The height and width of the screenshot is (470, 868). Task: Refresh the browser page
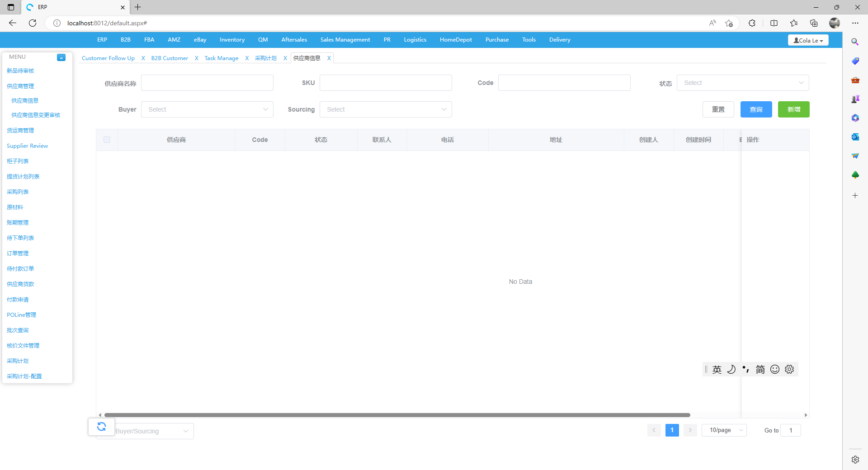[x=33, y=23]
